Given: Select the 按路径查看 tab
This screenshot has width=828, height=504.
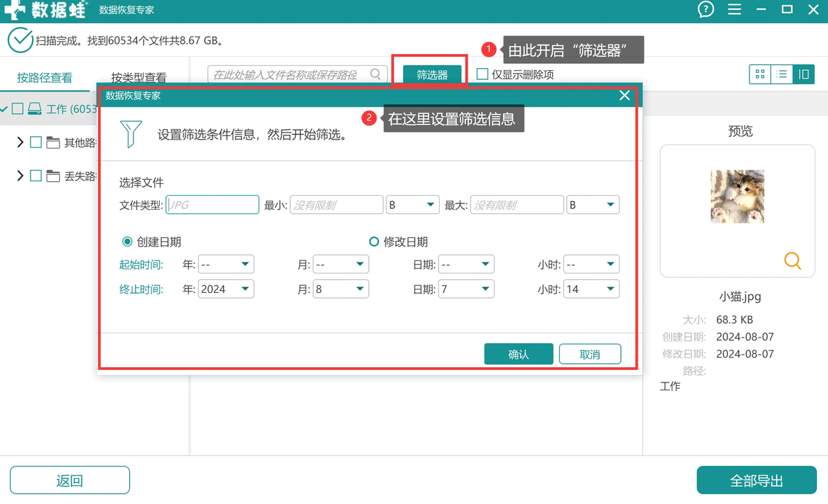Looking at the screenshot, I should pyautogui.click(x=44, y=78).
